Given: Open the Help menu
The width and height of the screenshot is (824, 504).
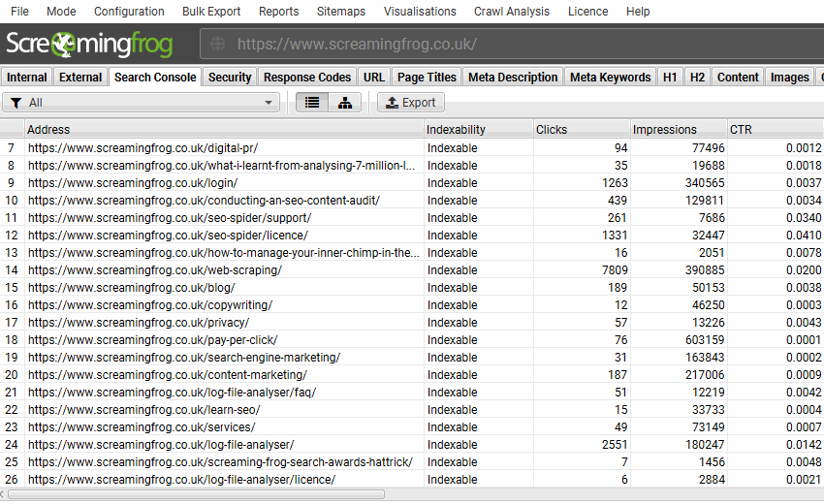Looking at the screenshot, I should point(638,11).
